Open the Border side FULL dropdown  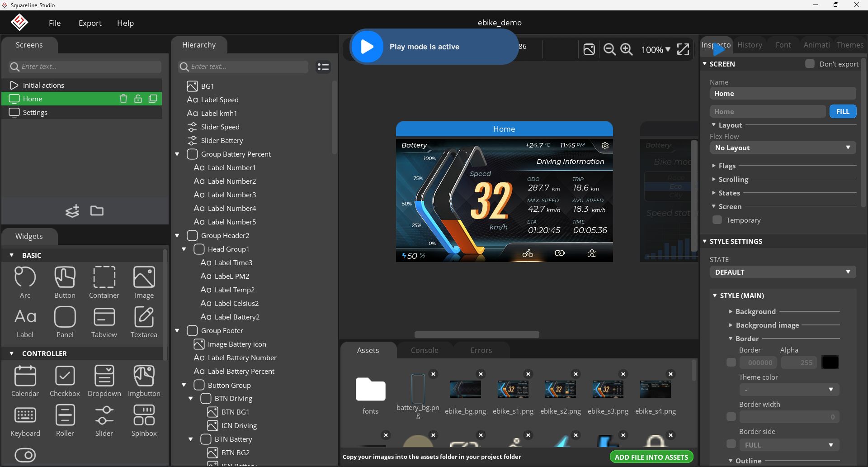tap(789, 445)
